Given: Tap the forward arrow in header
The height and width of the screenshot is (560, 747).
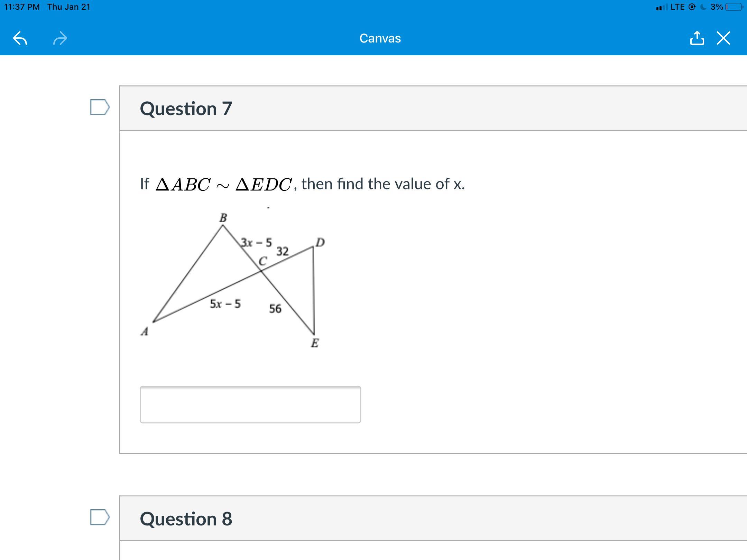Looking at the screenshot, I should coord(60,38).
